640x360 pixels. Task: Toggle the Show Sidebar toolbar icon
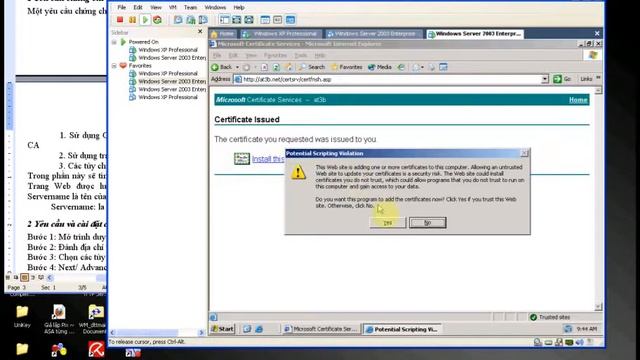pyautogui.click(x=224, y=20)
